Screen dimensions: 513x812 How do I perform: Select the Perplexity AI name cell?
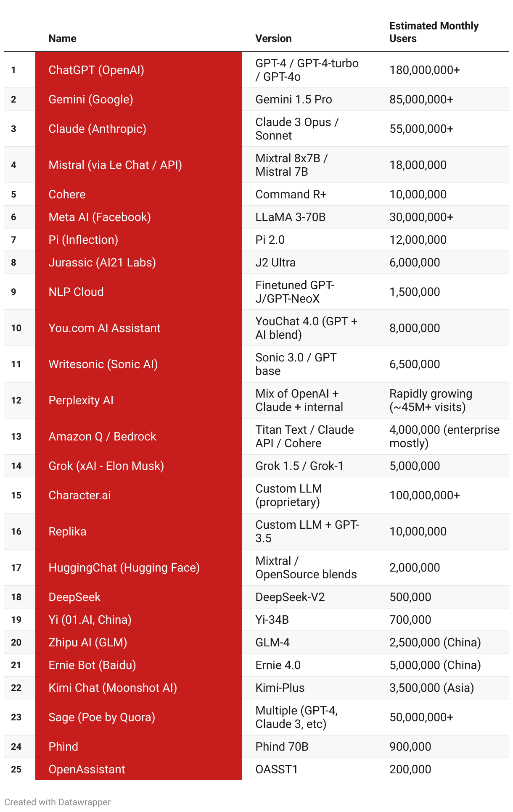point(81,401)
